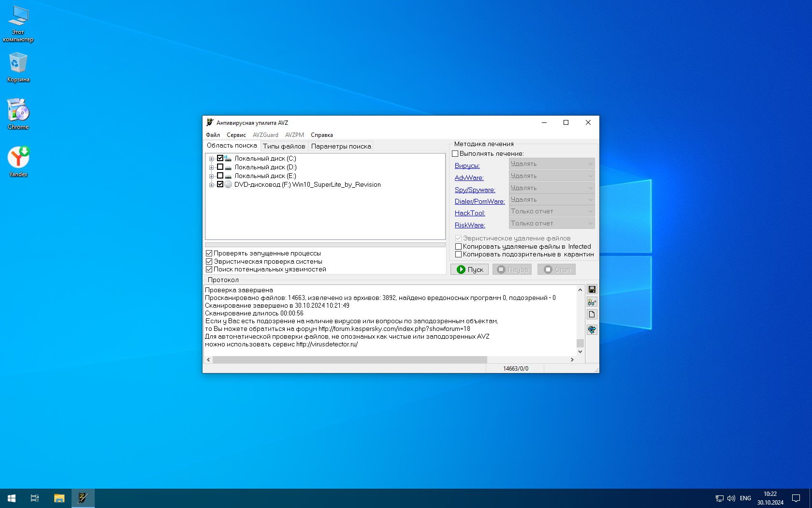Enable the Выполнять лечение checkbox
Image resolution: width=812 pixels, height=508 pixels.
coord(455,154)
